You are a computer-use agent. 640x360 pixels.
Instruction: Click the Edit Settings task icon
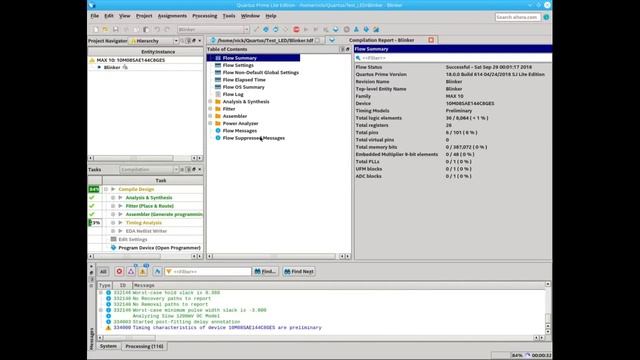point(113,239)
